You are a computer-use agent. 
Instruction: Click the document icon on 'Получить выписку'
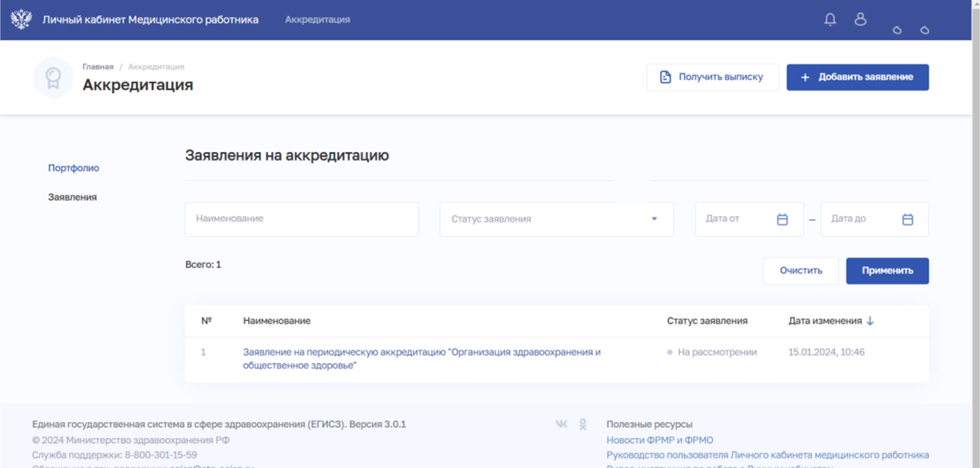click(x=665, y=77)
